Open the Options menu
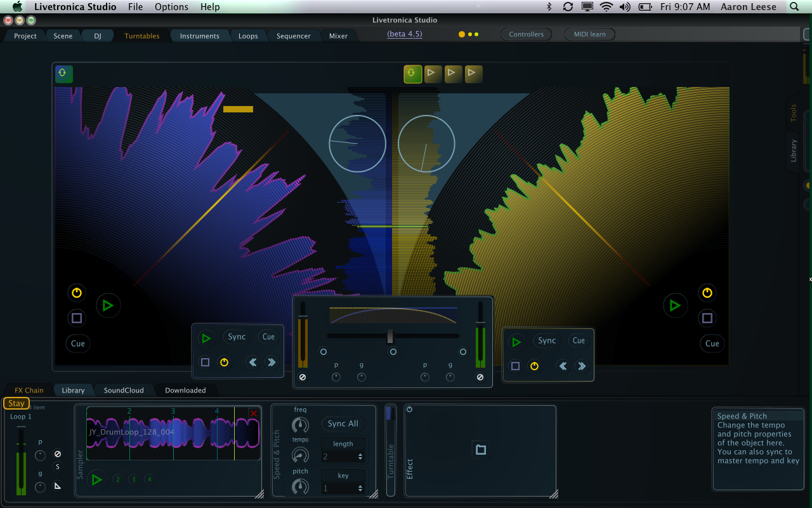This screenshot has height=508, width=812. coord(171,7)
